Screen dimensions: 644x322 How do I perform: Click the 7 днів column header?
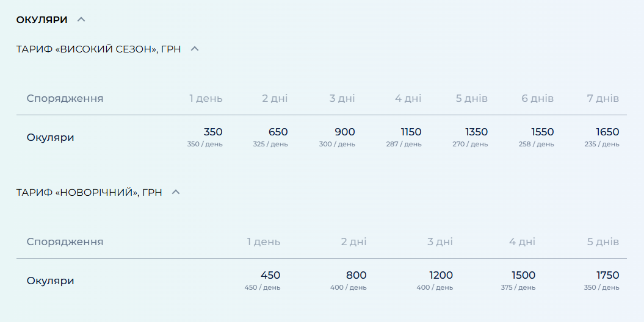click(x=602, y=98)
